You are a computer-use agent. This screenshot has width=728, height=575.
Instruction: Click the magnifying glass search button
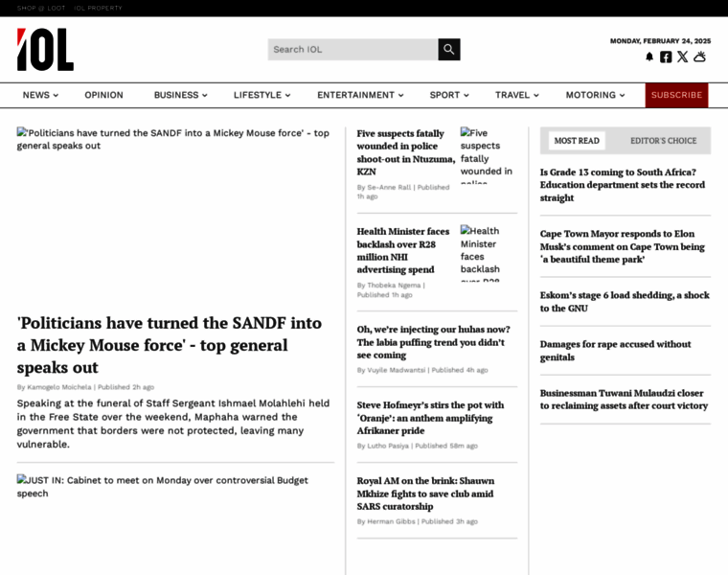[449, 49]
